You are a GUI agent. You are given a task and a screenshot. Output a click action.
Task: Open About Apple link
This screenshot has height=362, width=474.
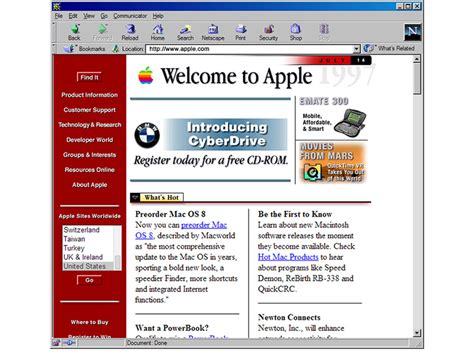[x=89, y=185]
